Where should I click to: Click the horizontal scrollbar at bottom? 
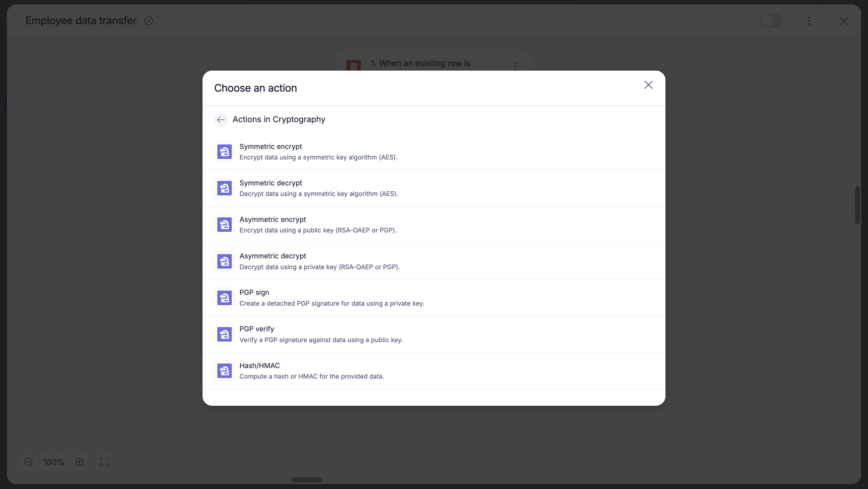click(307, 480)
